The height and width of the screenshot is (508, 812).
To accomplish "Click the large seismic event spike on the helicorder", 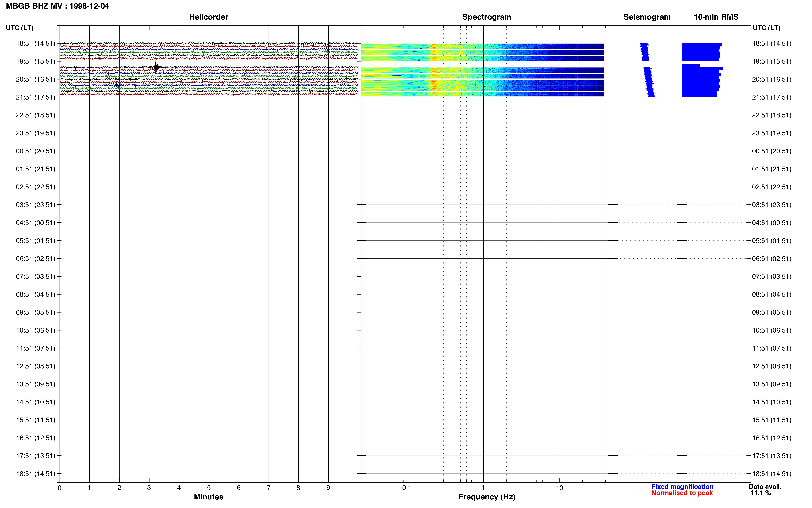I will point(156,67).
